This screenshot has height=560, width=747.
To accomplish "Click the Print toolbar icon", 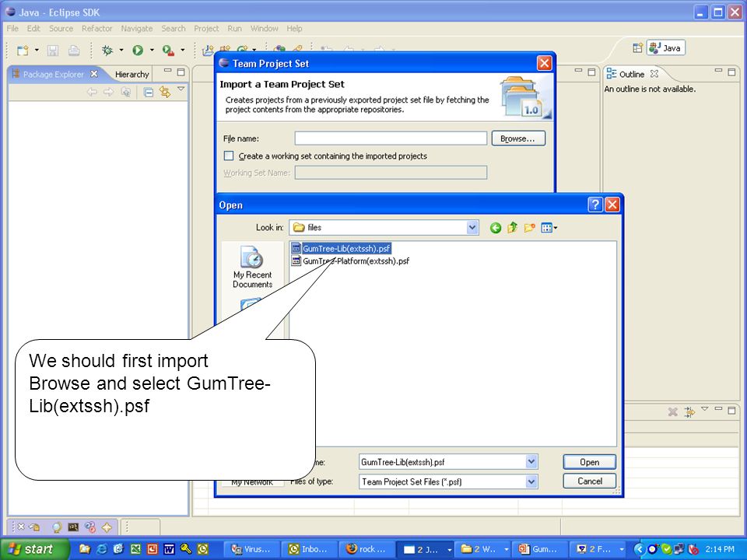I will coord(73,50).
